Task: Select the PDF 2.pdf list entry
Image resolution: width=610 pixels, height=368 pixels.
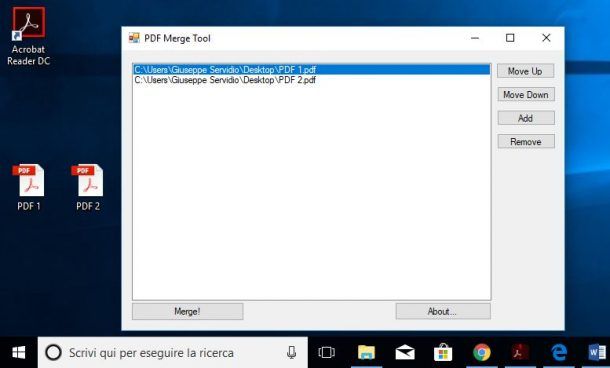Action: coord(312,80)
